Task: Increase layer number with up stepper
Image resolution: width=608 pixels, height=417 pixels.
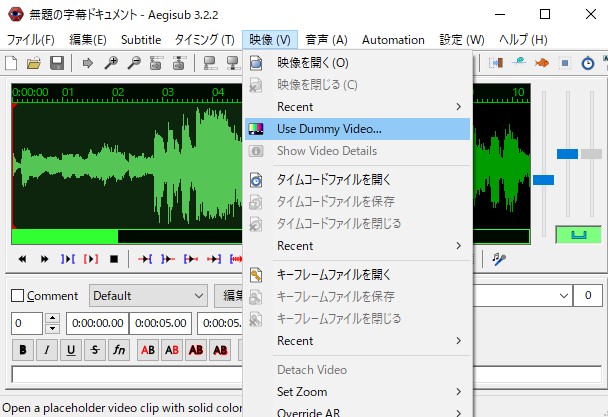Action: [x=52, y=318]
